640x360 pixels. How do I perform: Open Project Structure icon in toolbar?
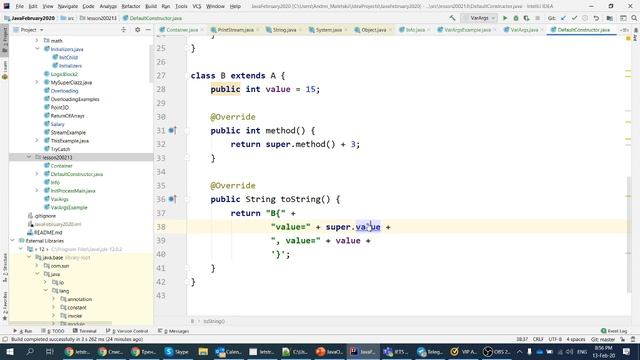(x=610, y=18)
